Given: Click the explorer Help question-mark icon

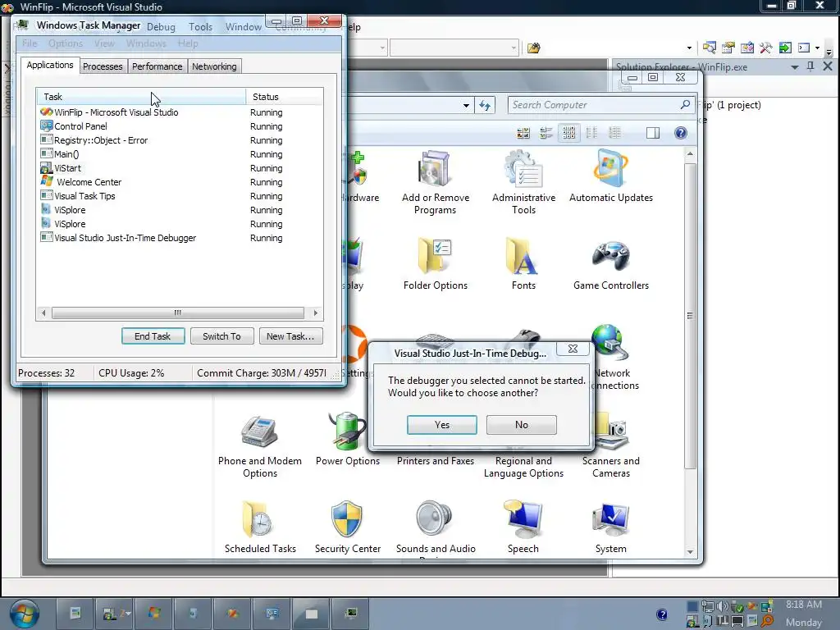Looking at the screenshot, I should [680, 133].
